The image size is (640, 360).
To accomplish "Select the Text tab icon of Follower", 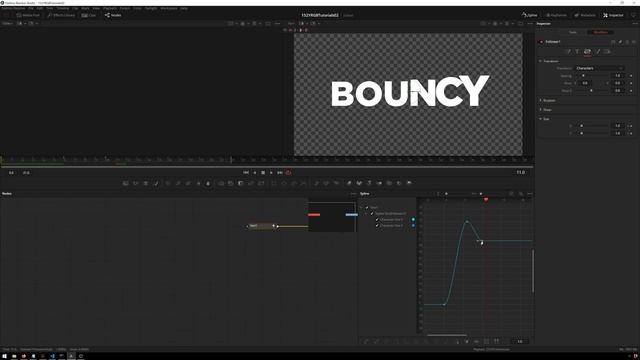I will pos(577,51).
